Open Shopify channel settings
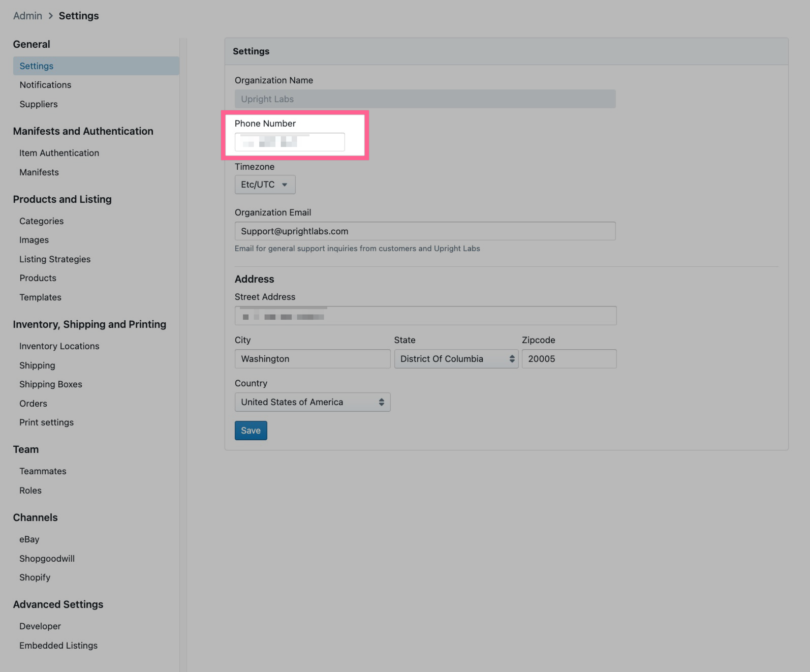 [x=35, y=577]
